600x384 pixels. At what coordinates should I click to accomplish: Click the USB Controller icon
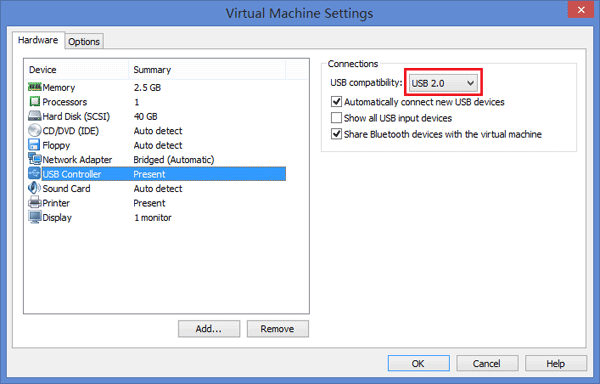tap(34, 174)
